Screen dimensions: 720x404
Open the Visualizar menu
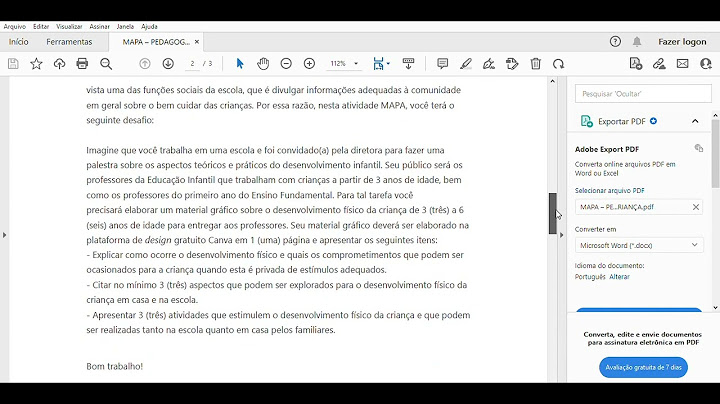pyautogui.click(x=69, y=27)
